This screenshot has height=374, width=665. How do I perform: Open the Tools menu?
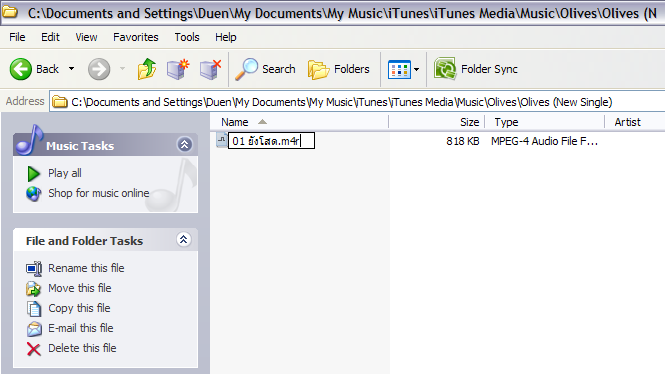tap(187, 37)
